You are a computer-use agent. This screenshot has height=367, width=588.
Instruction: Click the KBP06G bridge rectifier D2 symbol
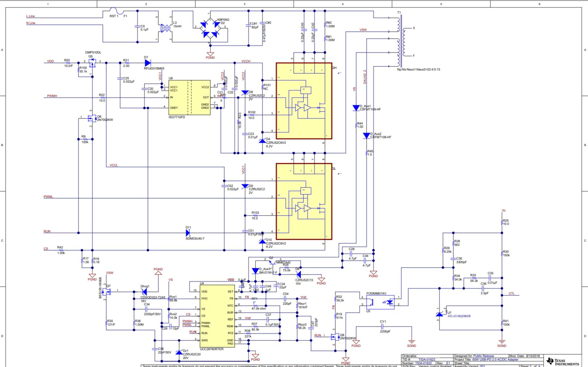click(210, 29)
